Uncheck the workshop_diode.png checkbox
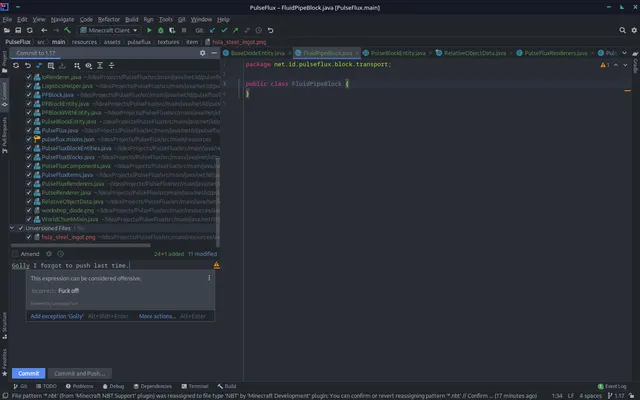Viewport: 640px width, 400px height. coord(29,210)
